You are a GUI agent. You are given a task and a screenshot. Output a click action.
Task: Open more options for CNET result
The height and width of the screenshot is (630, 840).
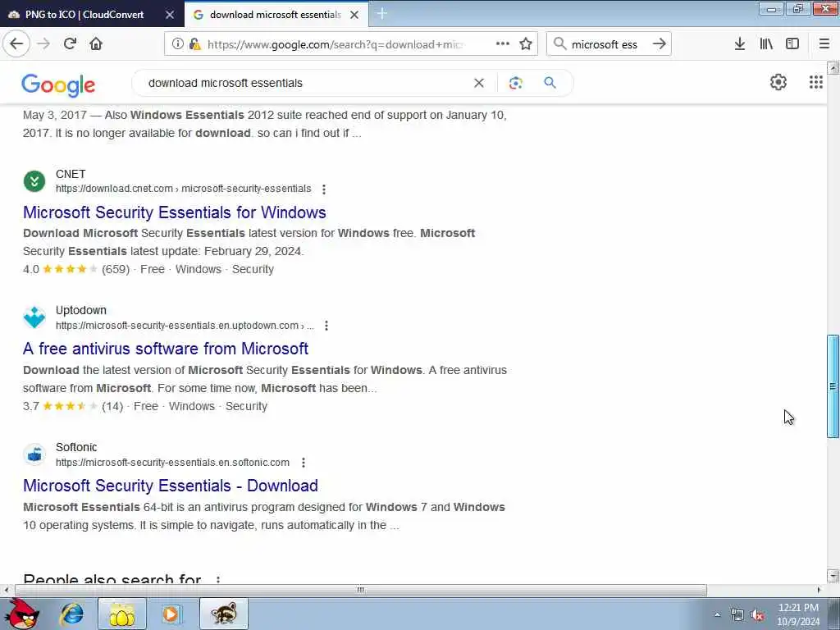(x=323, y=189)
